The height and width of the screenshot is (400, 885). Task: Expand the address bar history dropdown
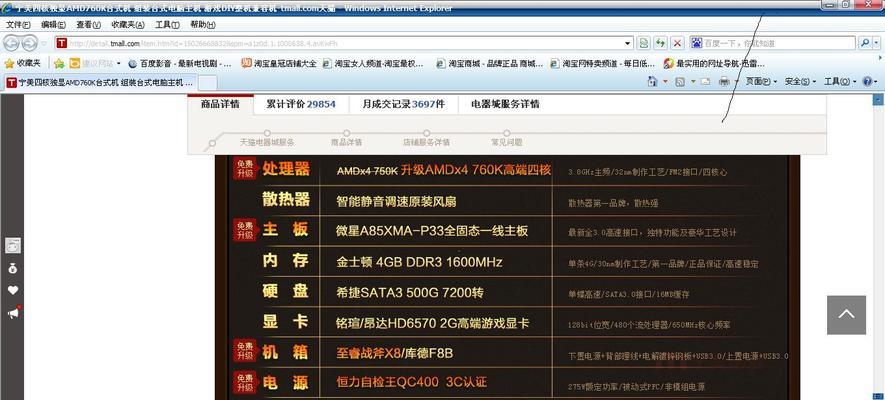pyautogui.click(x=628, y=43)
